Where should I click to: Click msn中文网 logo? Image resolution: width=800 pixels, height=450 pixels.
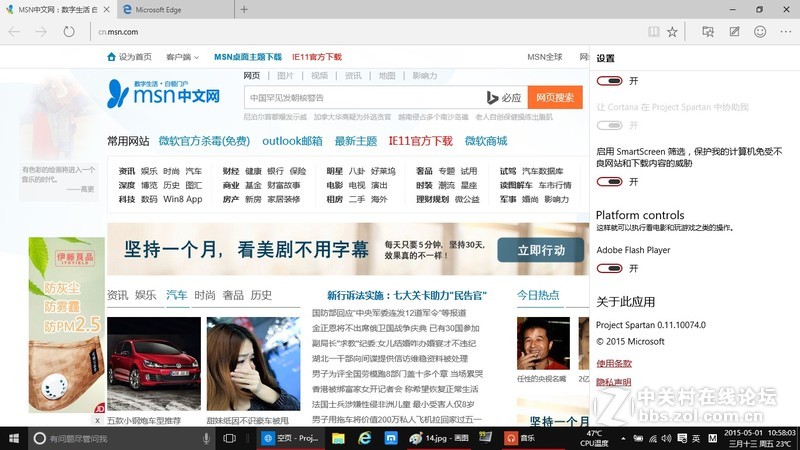coord(163,93)
